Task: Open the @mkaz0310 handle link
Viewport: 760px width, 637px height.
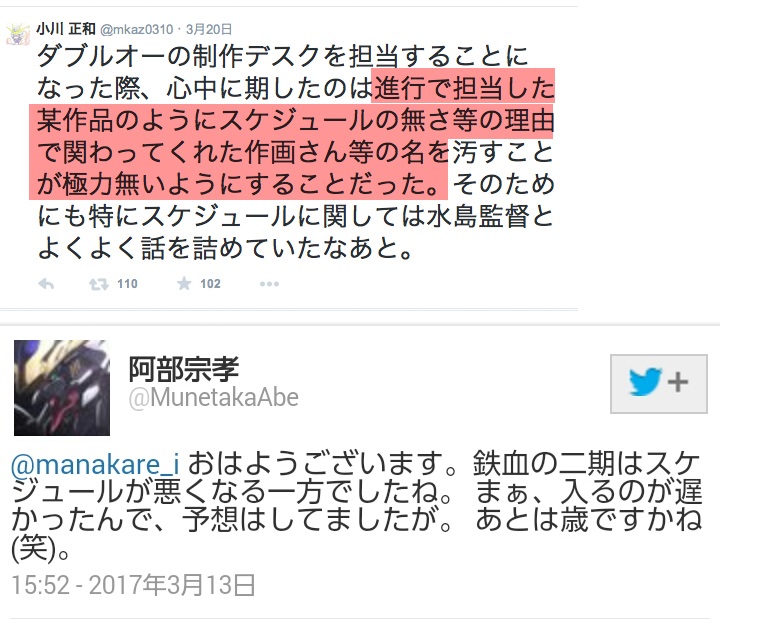Action: (136, 30)
